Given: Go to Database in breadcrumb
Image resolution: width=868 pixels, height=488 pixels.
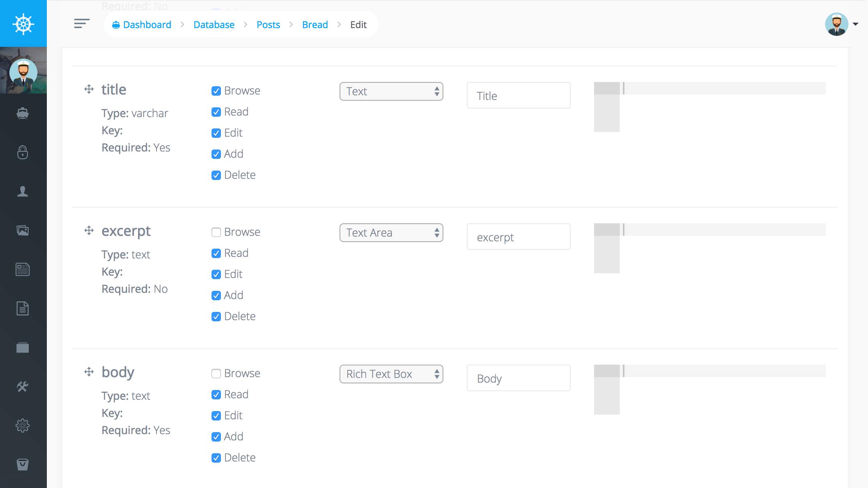Looking at the screenshot, I should pyautogui.click(x=214, y=25).
